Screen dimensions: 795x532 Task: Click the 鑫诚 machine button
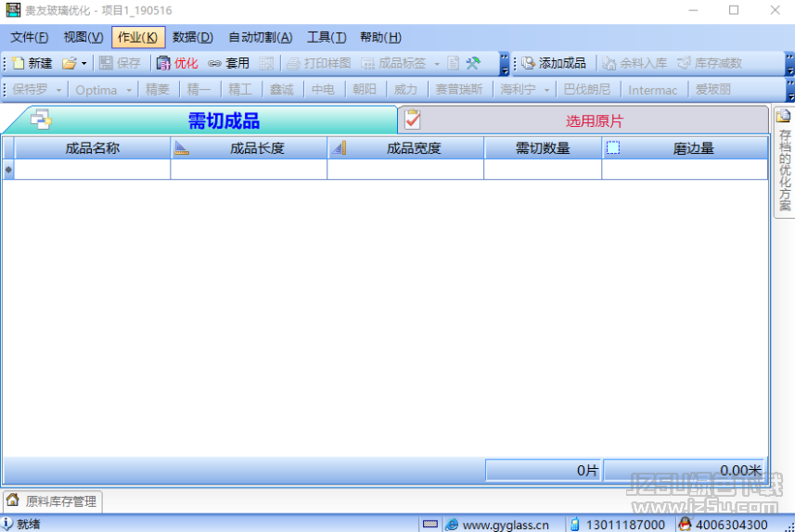[x=281, y=90]
